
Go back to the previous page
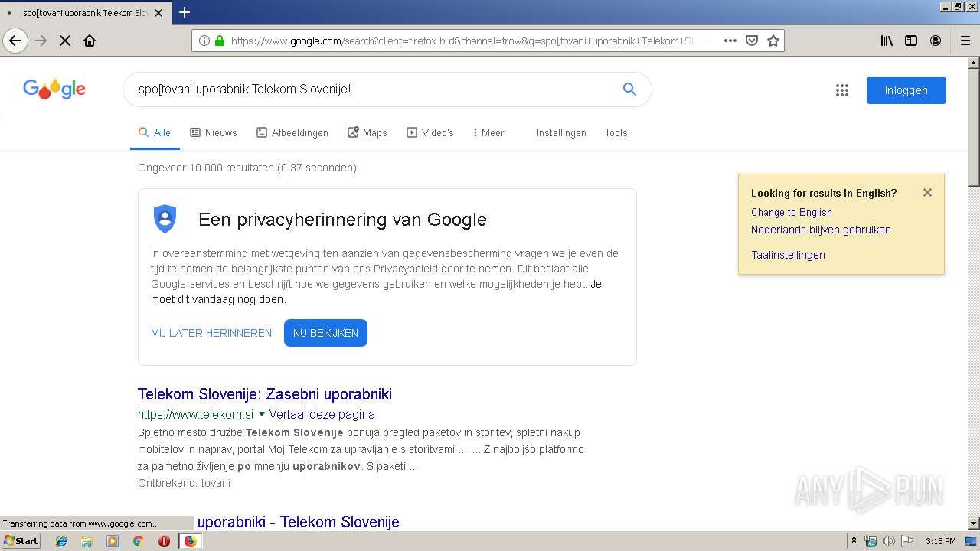(15, 41)
